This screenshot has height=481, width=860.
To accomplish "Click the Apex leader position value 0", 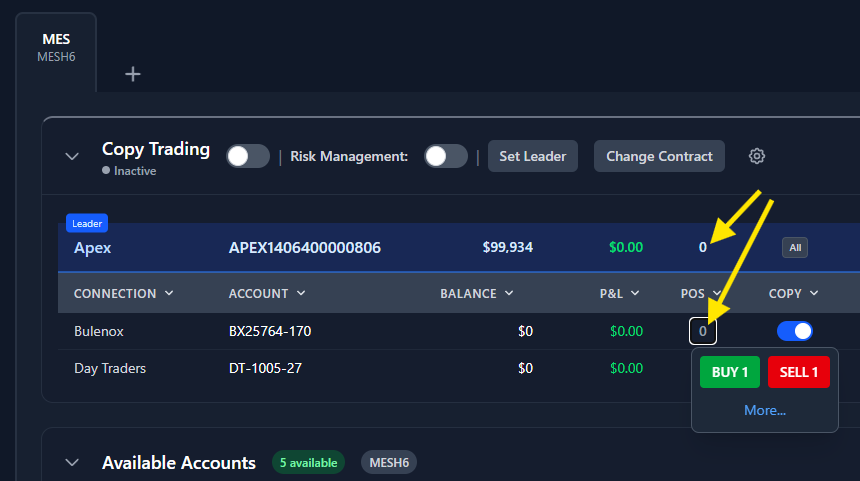I will click(703, 247).
